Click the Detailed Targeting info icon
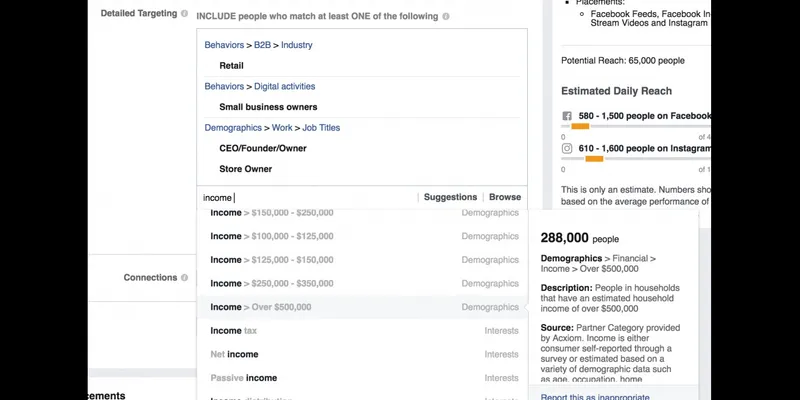800x400 pixels. pos(184,14)
